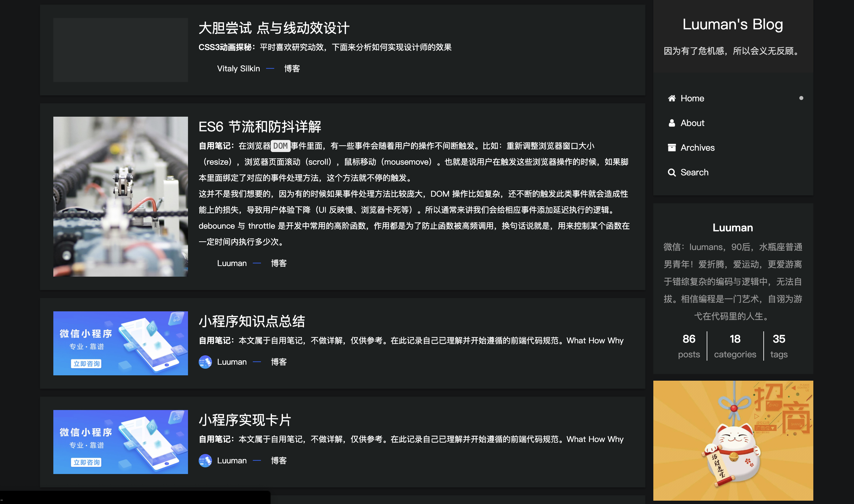Viewport: 854px width, 504px height.
Task: Open the 小程序知识点总结 post title
Action: pyautogui.click(x=252, y=321)
